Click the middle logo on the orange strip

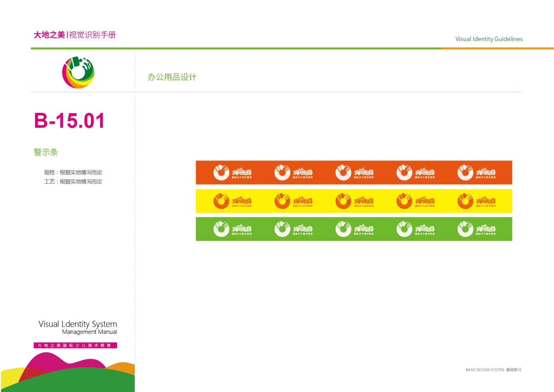354,173
